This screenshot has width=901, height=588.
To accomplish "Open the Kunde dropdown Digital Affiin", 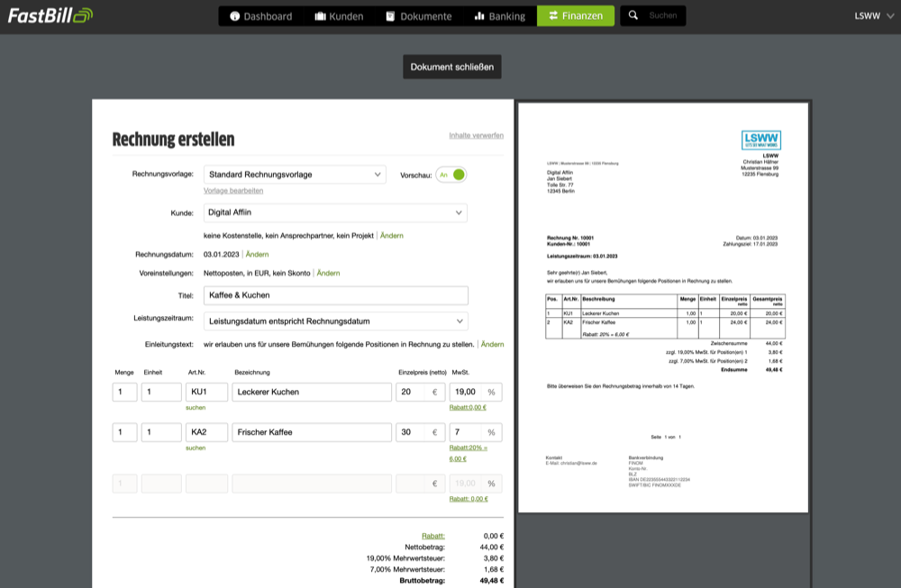I will [335, 213].
